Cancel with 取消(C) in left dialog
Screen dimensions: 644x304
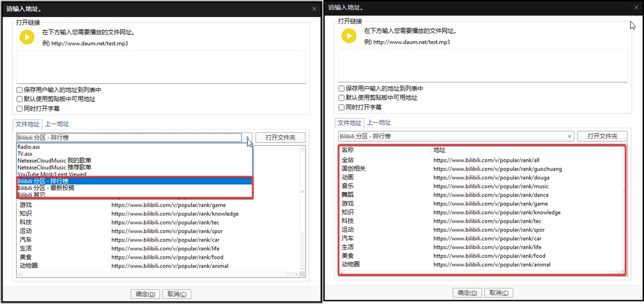(x=177, y=294)
